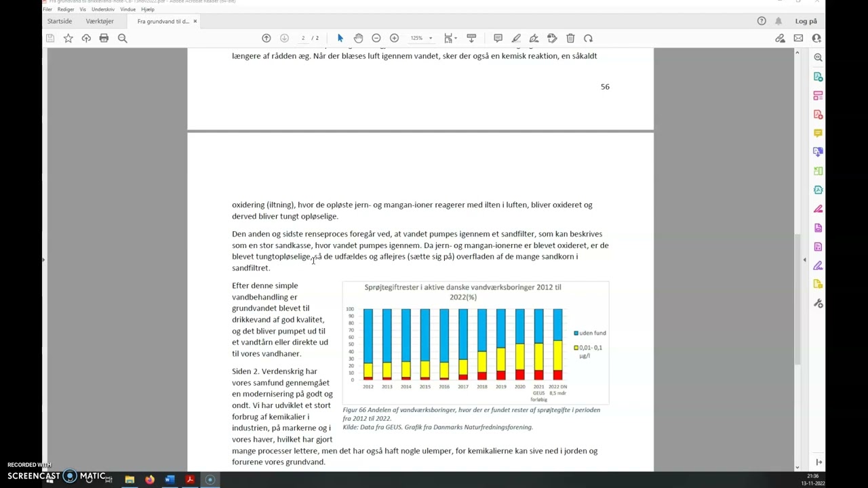Open the Vindue menu
This screenshot has height=488, width=868.
(x=127, y=9)
